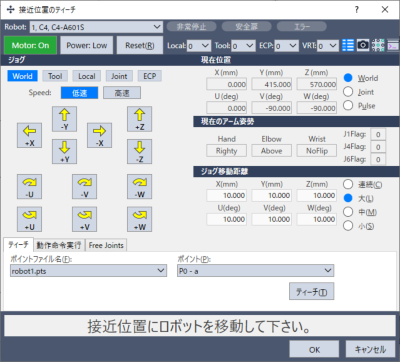Viewport: 400px width, 362px height.
Task: Click current Z(mm) value 570.000
Action: tap(317, 84)
